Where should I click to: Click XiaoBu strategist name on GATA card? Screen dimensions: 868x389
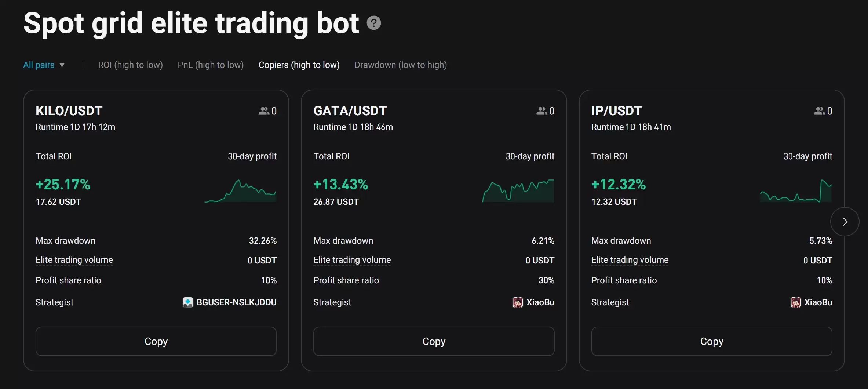(540, 302)
